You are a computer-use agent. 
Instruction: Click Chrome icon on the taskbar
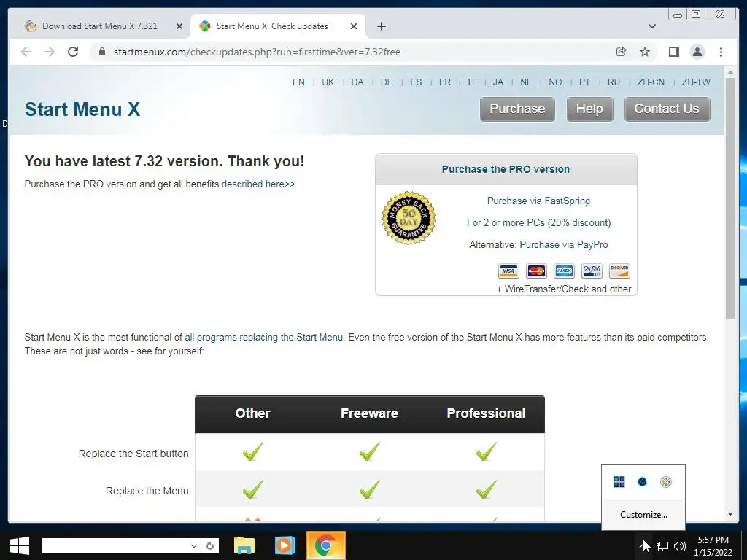point(326,545)
